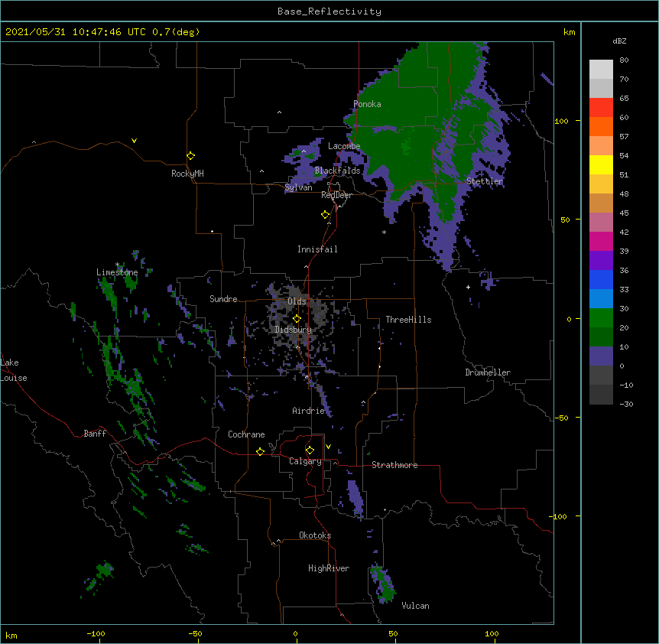The width and height of the screenshot is (659, 644).
Task: Click the Calgary city label
Action: click(305, 461)
